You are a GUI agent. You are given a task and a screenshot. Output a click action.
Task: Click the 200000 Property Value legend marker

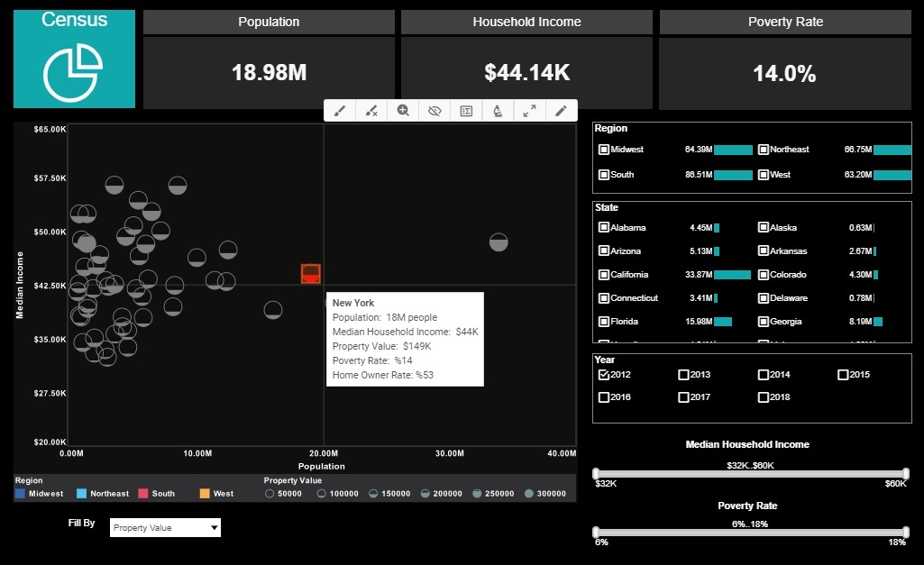click(425, 494)
